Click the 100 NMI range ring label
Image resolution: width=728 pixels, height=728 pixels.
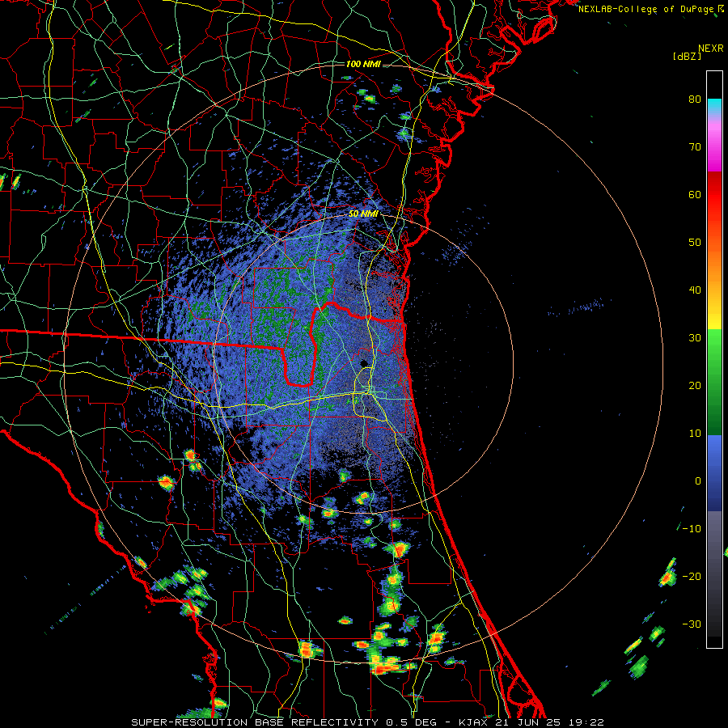[x=363, y=64]
